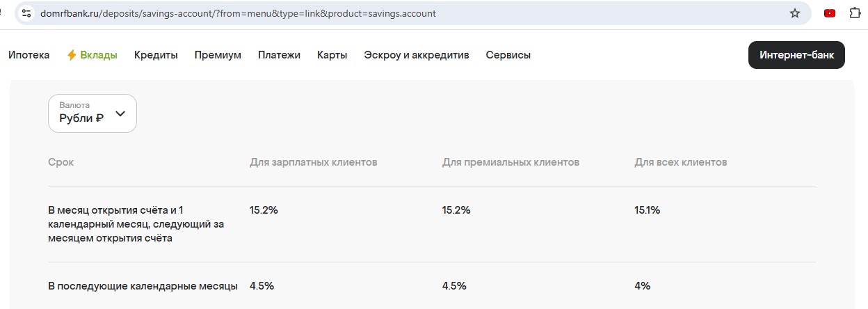Click the Для зарплатных клиентов column header

314,162
